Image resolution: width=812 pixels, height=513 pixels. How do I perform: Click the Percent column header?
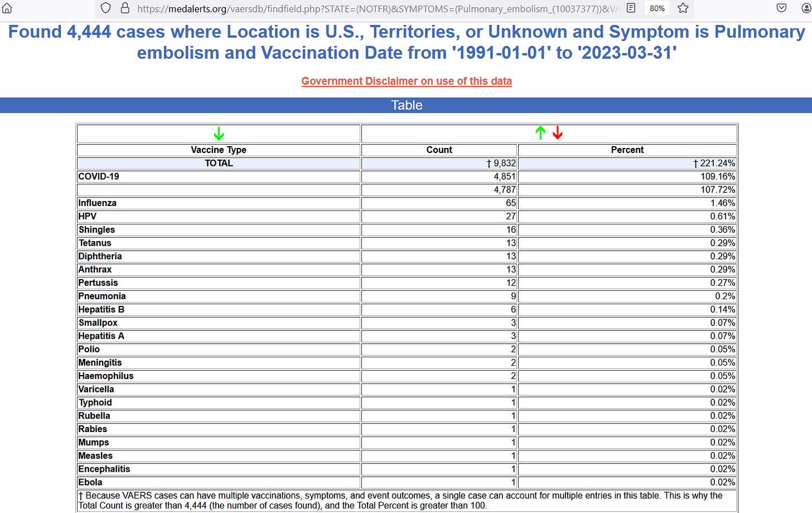point(627,150)
